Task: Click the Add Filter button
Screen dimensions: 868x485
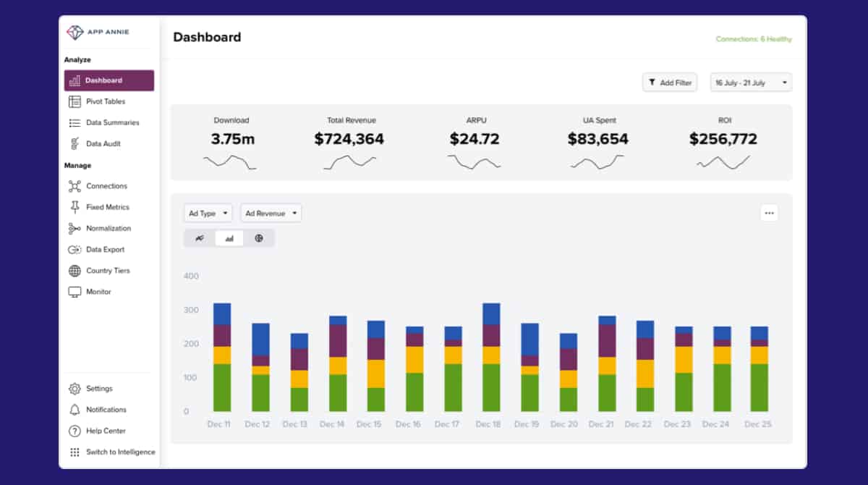Action: [x=670, y=83]
